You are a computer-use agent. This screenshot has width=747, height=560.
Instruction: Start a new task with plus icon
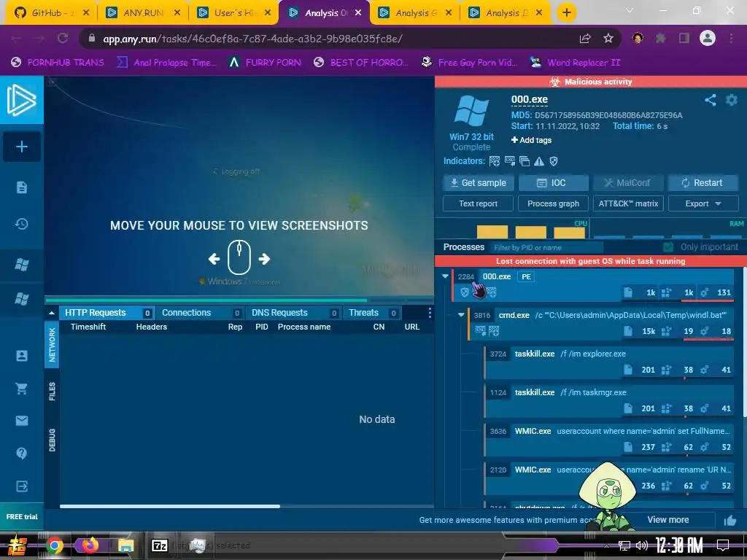21,147
